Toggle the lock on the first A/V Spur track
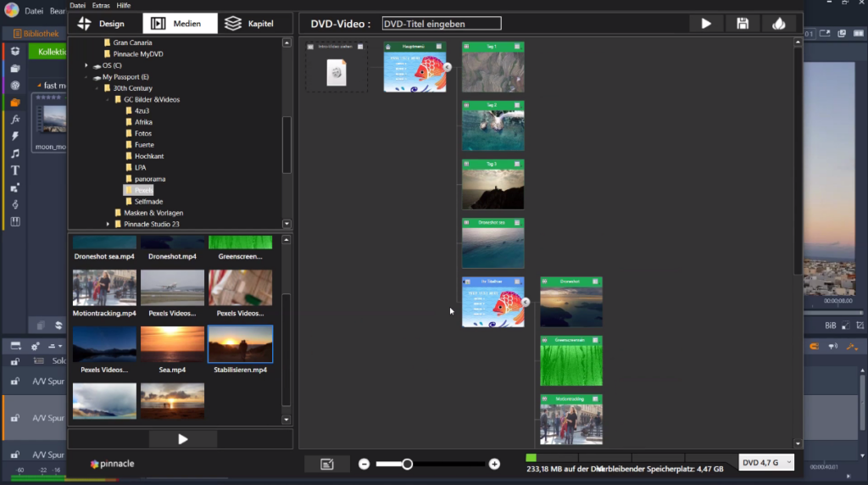 [x=15, y=382]
